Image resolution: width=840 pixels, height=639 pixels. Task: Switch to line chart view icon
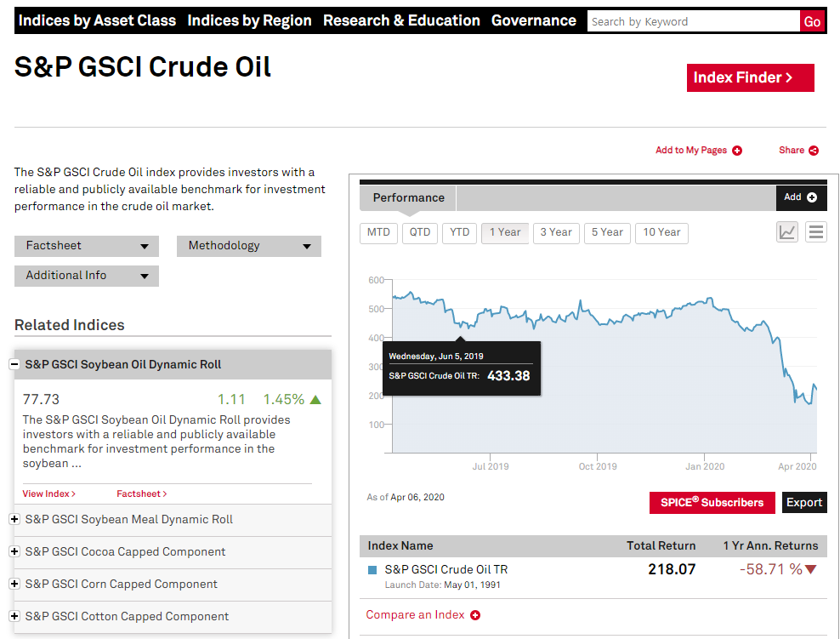click(x=787, y=232)
